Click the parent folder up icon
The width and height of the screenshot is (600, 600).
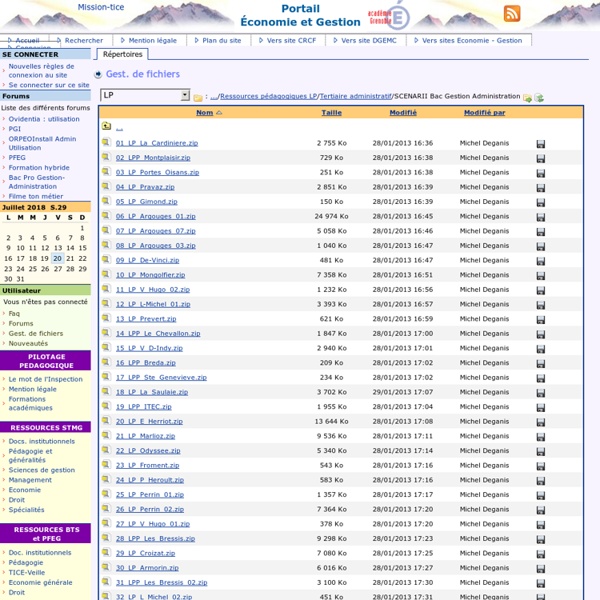click(106, 126)
